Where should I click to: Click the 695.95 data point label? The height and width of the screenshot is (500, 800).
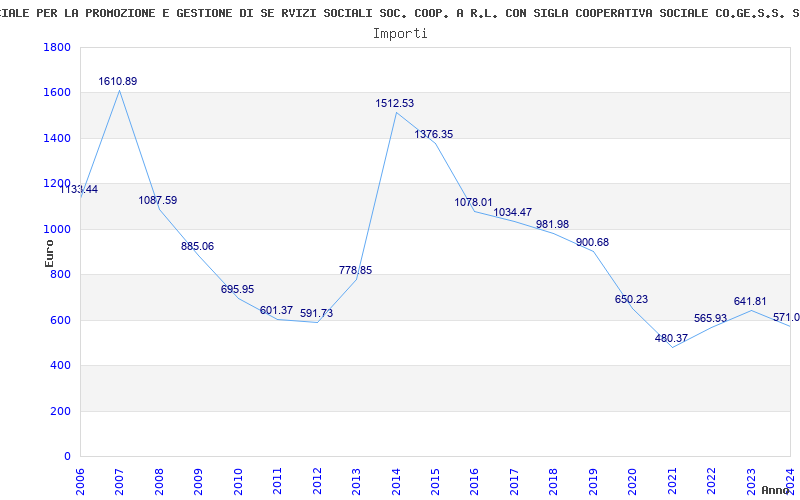[x=237, y=289]
